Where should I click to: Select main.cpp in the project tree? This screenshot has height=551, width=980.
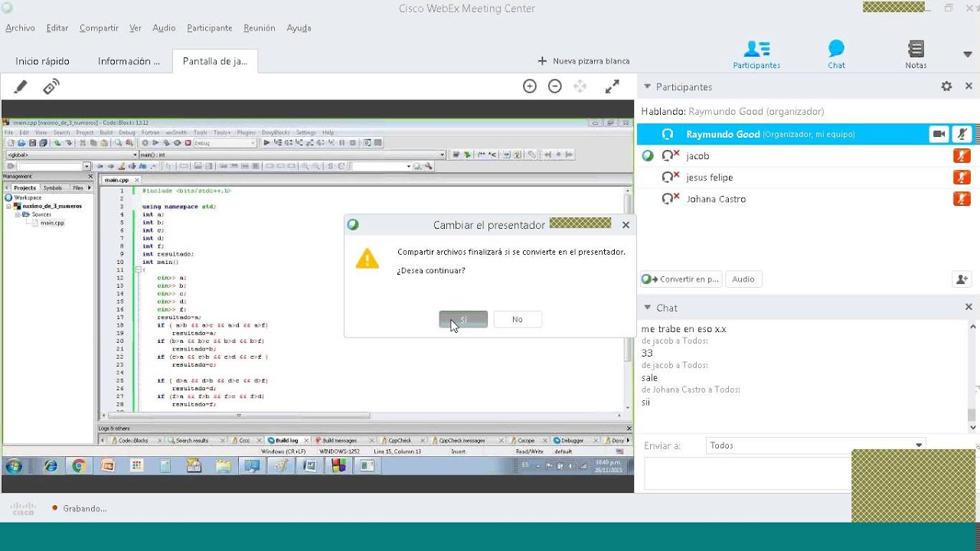click(52, 223)
